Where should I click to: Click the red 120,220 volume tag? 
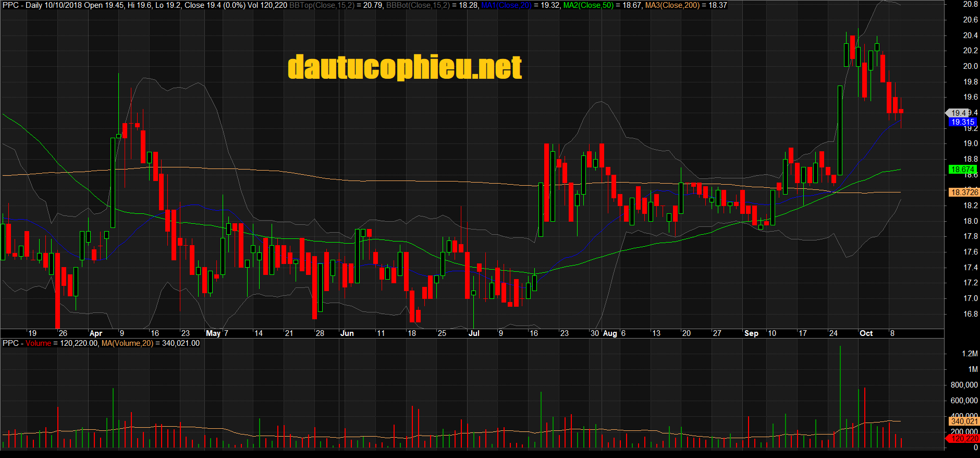[x=964, y=439]
